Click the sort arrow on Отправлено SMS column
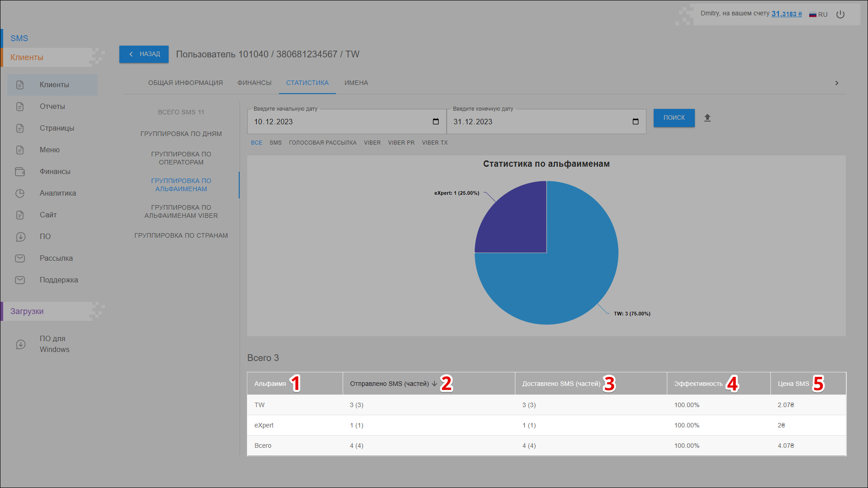The image size is (868, 488). [434, 384]
